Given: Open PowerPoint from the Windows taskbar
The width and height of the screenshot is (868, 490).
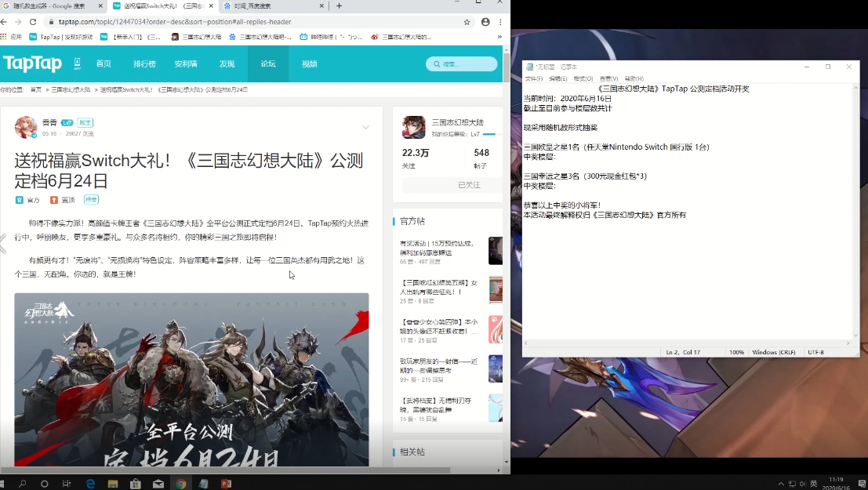Looking at the screenshot, I should [x=227, y=483].
